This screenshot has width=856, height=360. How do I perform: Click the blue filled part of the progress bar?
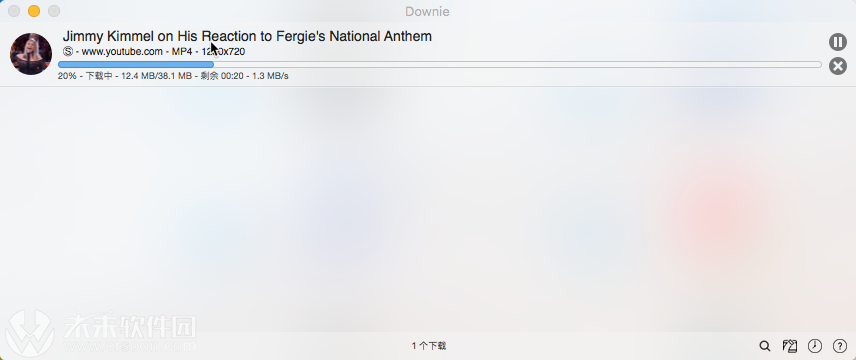point(136,64)
